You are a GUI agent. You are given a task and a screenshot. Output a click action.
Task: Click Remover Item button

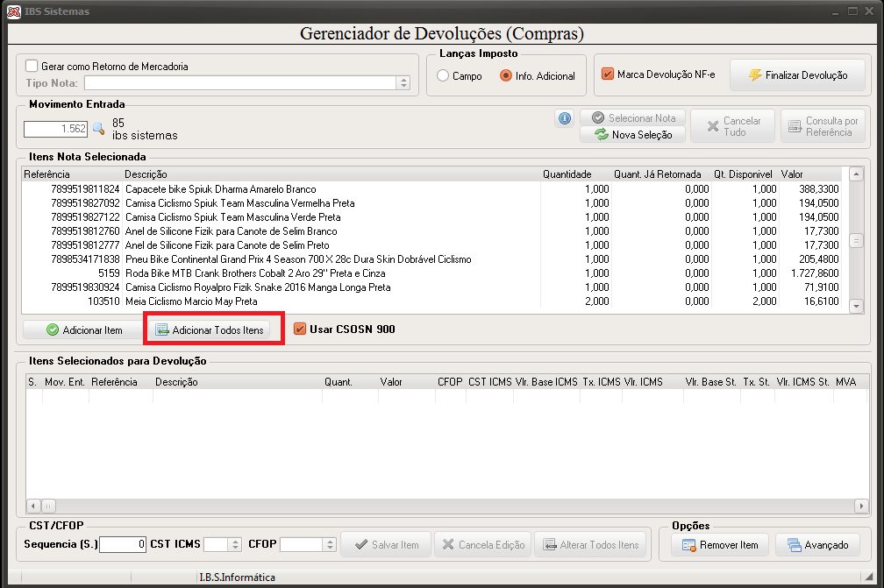coord(720,545)
